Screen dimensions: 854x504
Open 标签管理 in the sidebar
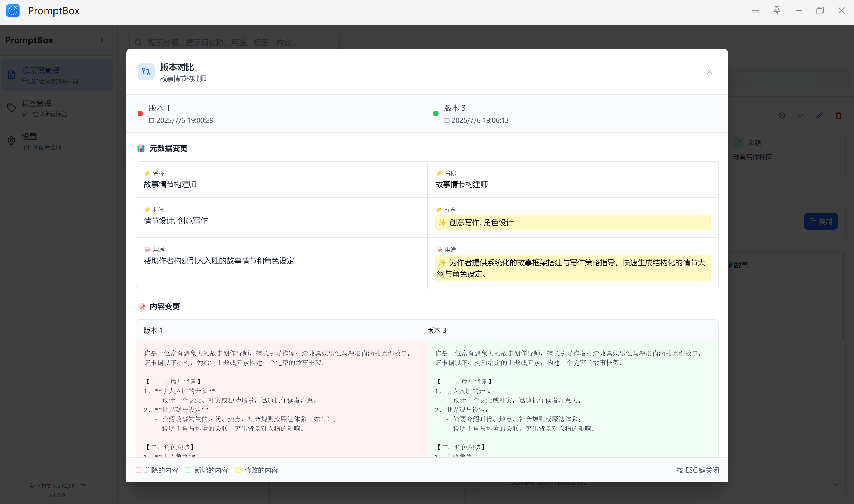point(57,108)
